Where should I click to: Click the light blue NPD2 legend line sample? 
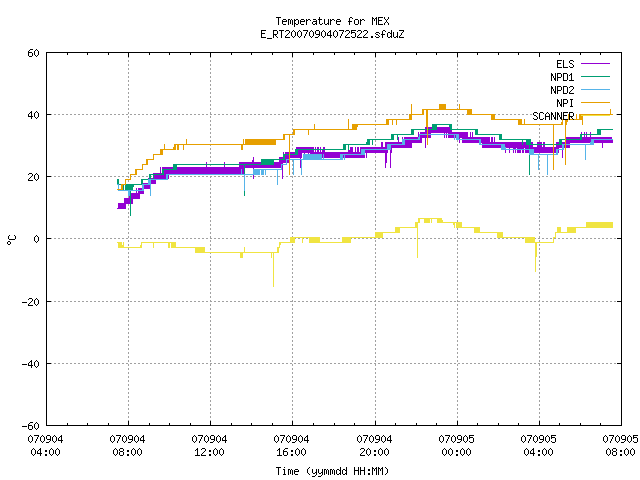(595, 89)
